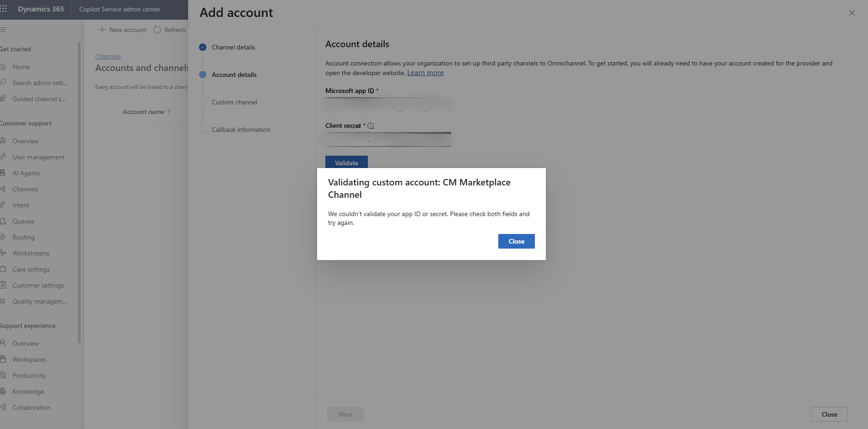
Task: Click the Intent sidebar icon
Action: coord(3,205)
